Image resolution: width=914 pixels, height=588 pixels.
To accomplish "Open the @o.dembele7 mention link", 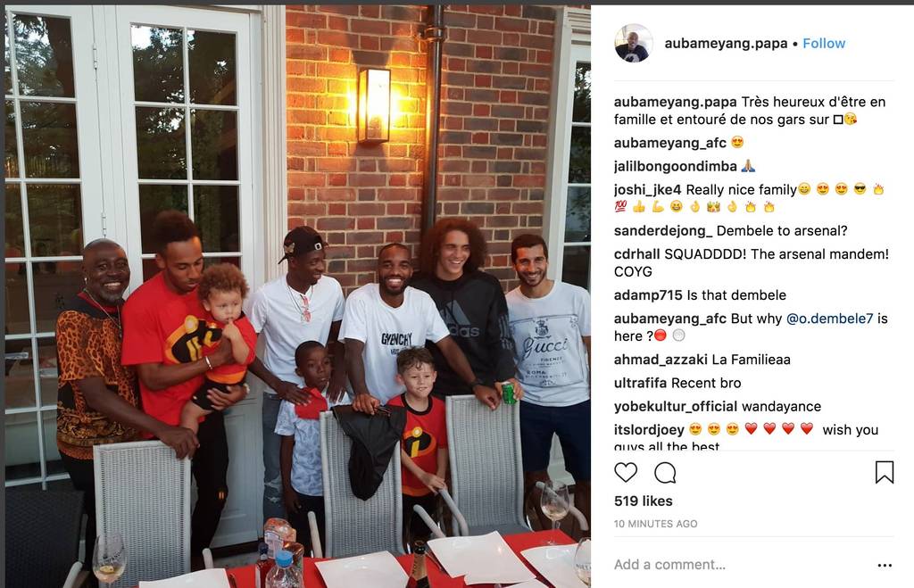I will pos(829,319).
